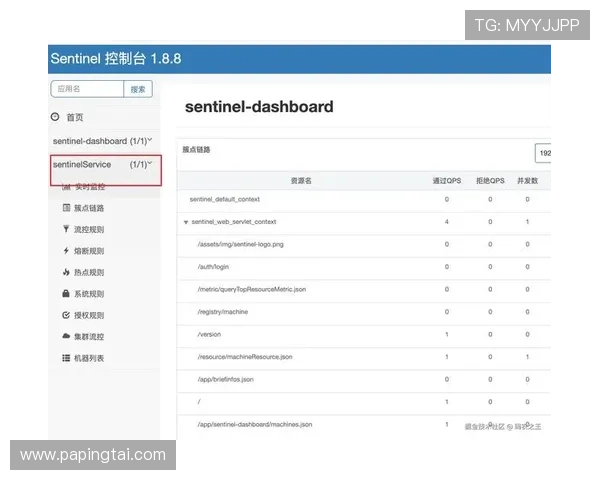
Task: Select the sentinel_web_servlet_context resource name
Action: [234, 222]
